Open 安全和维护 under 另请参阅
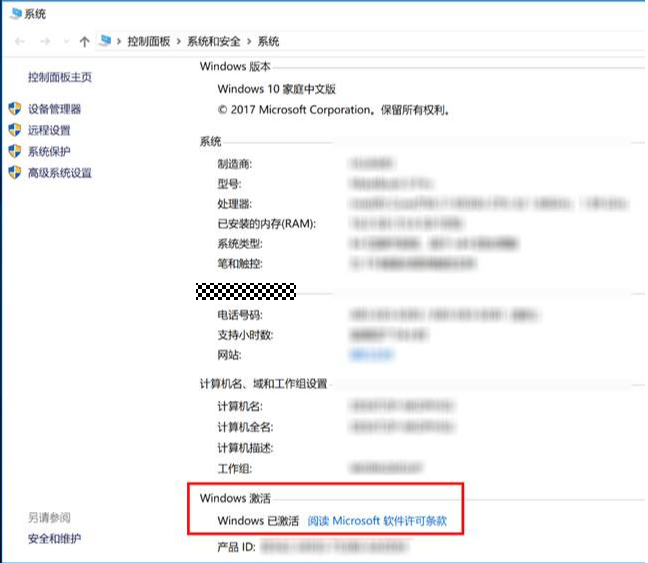This screenshot has width=648, height=563. [x=54, y=539]
